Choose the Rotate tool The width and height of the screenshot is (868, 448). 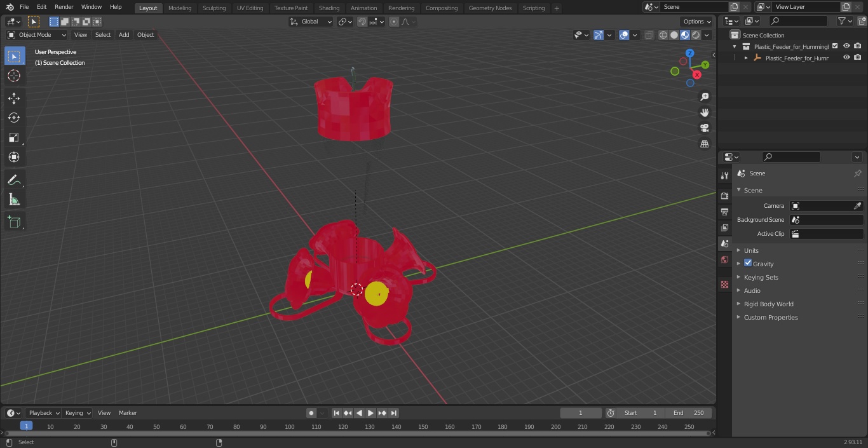15,118
